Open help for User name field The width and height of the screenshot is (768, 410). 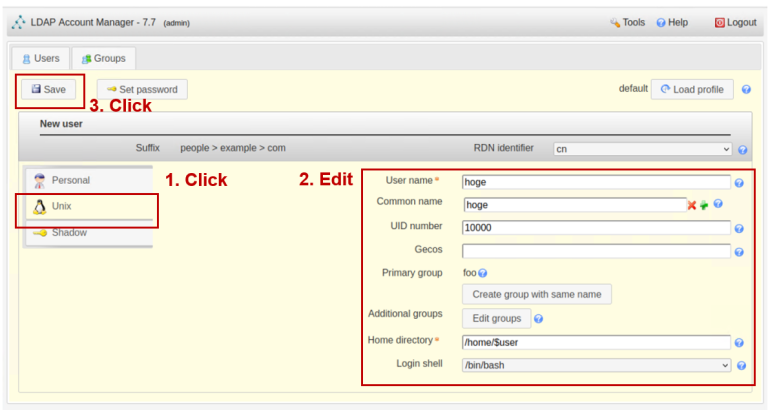(x=739, y=183)
